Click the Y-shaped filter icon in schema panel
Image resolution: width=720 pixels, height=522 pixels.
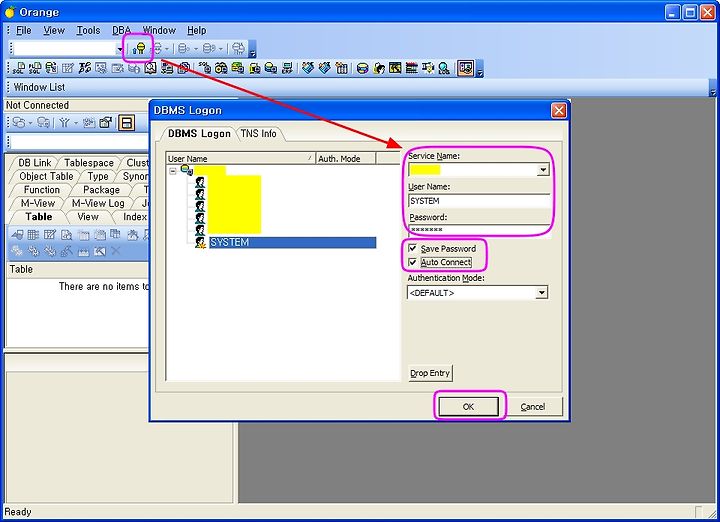coord(64,123)
